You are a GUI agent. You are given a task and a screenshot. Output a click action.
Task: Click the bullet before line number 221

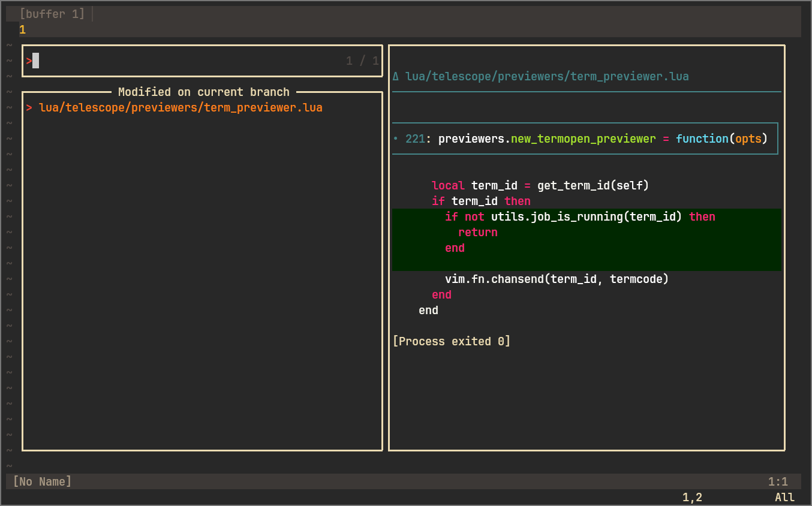coord(396,139)
